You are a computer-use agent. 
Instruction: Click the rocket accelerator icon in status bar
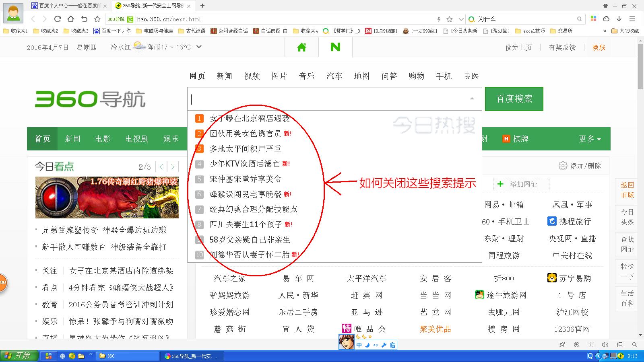pyautogui.click(x=562, y=345)
